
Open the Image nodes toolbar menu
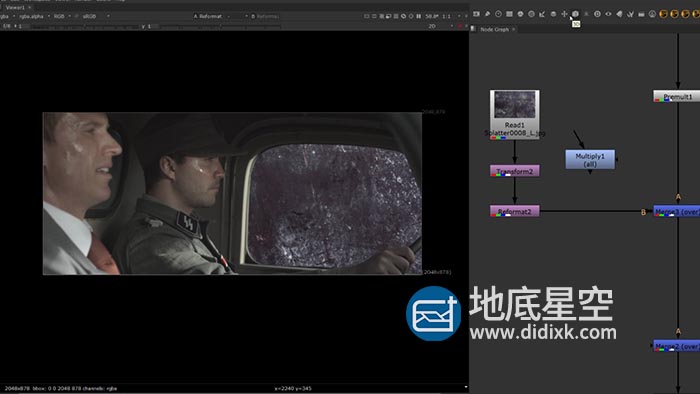click(476, 14)
